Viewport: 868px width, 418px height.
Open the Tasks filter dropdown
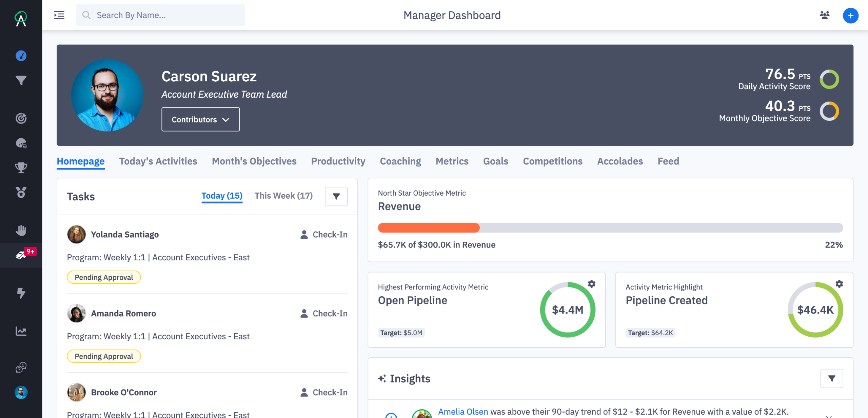pyautogui.click(x=336, y=196)
